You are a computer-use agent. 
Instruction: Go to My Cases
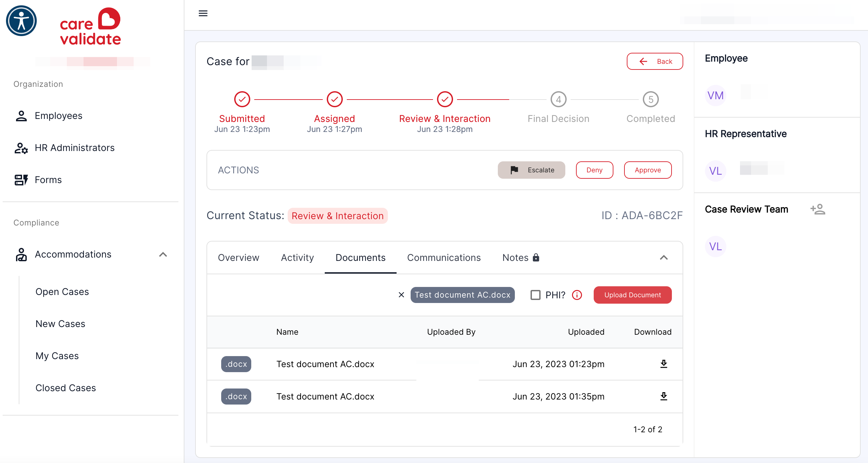coord(57,355)
